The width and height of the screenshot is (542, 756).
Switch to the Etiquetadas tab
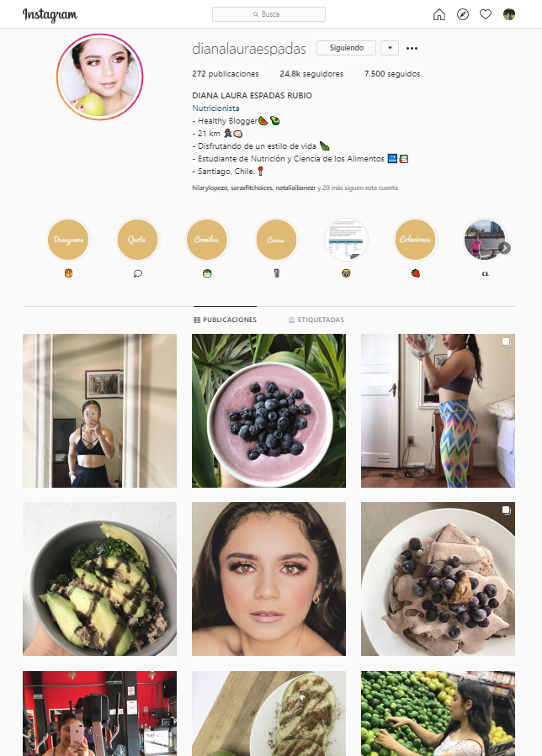click(316, 320)
